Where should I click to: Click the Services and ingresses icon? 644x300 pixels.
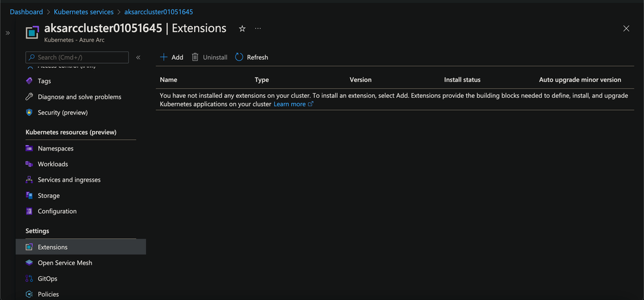coord(29,180)
